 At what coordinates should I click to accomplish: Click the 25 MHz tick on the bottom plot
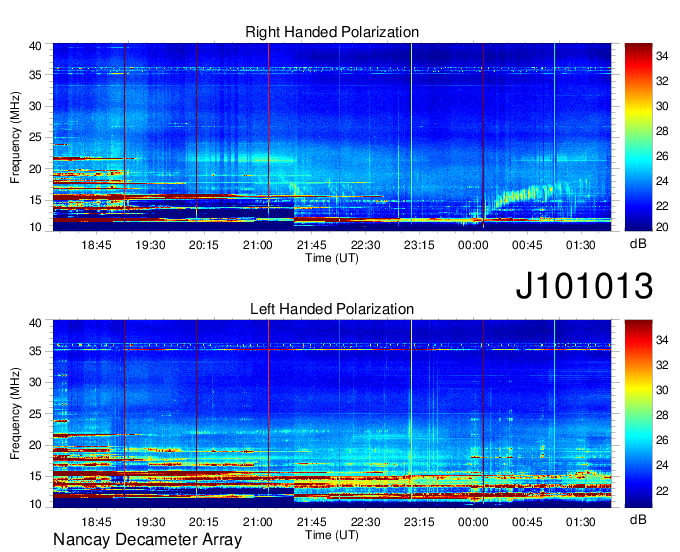click(x=35, y=414)
